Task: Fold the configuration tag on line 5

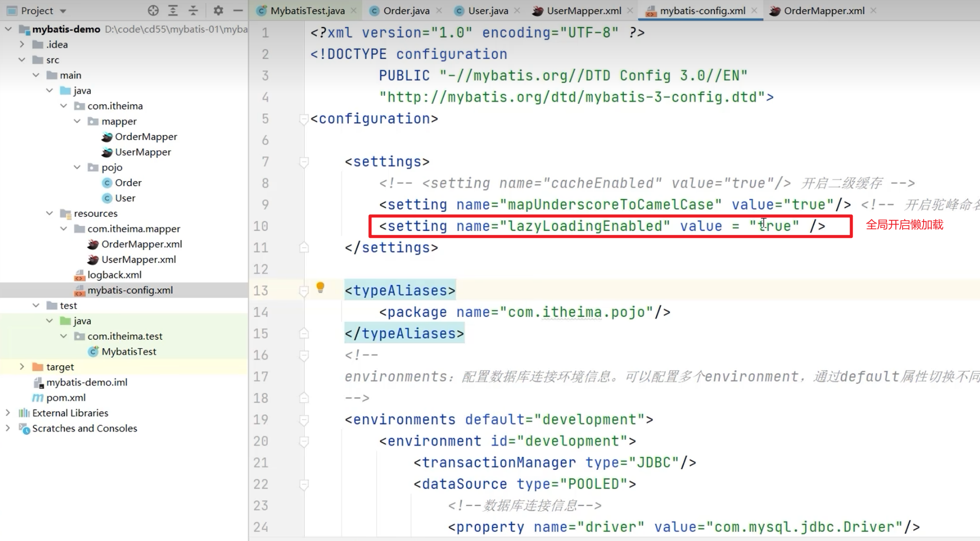Action: [304, 119]
